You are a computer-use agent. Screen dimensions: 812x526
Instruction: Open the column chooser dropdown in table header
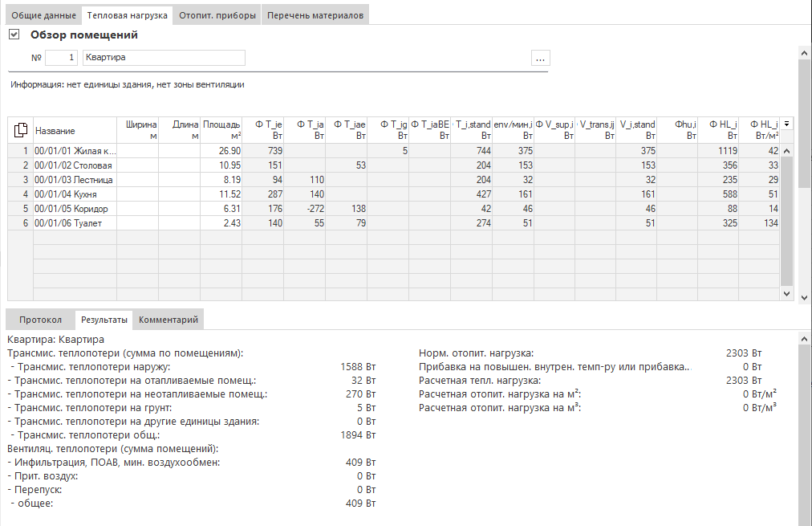tap(786, 124)
